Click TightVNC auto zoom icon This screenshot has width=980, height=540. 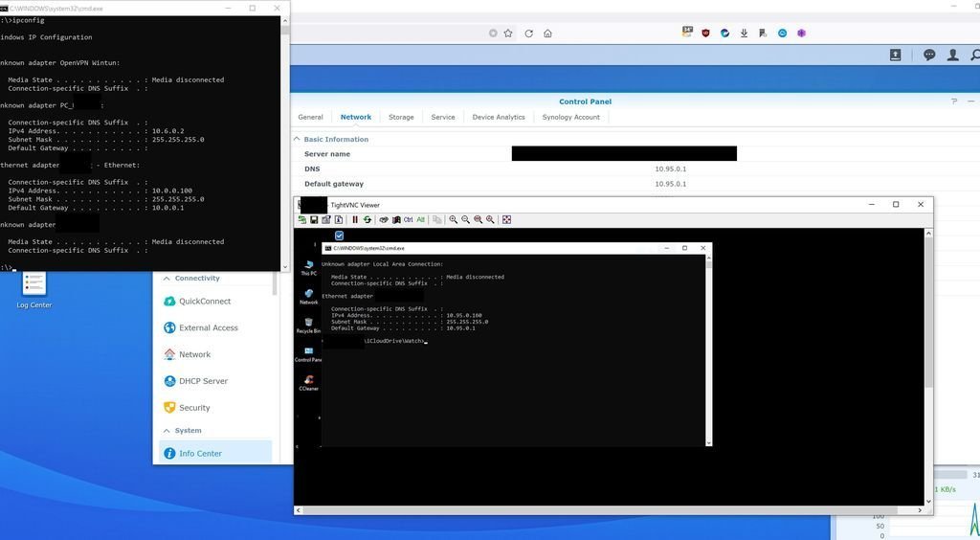click(x=490, y=219)
